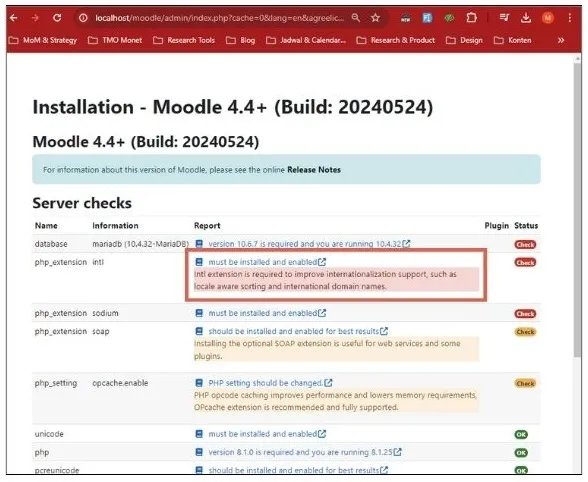Screen dimensions: 588x482
Task: Click the green leaf extension icon
Action: click(449, 18)
